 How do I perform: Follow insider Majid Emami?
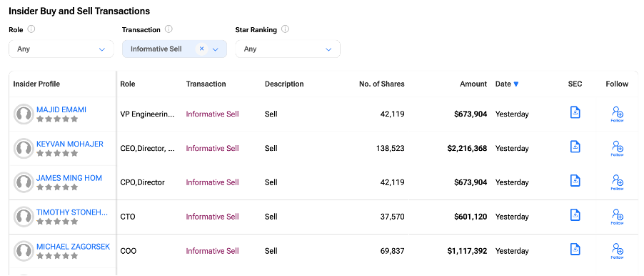(x=617, y=114)
